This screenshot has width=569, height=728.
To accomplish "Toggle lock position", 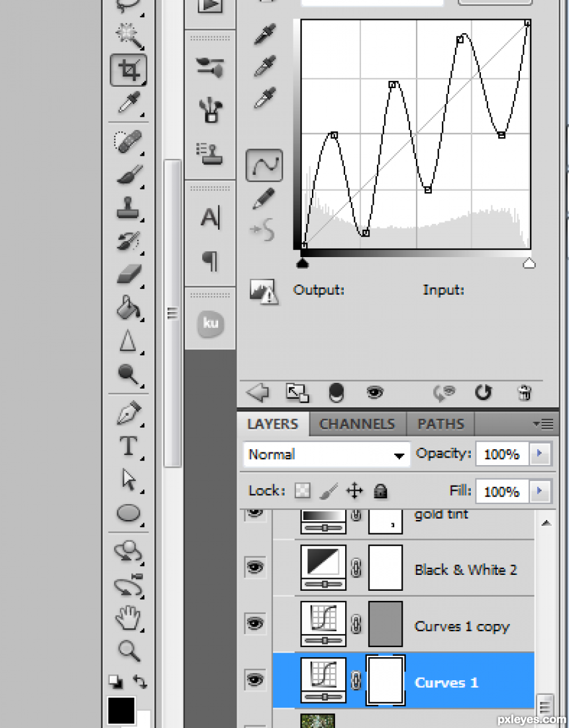I will 355,491.
